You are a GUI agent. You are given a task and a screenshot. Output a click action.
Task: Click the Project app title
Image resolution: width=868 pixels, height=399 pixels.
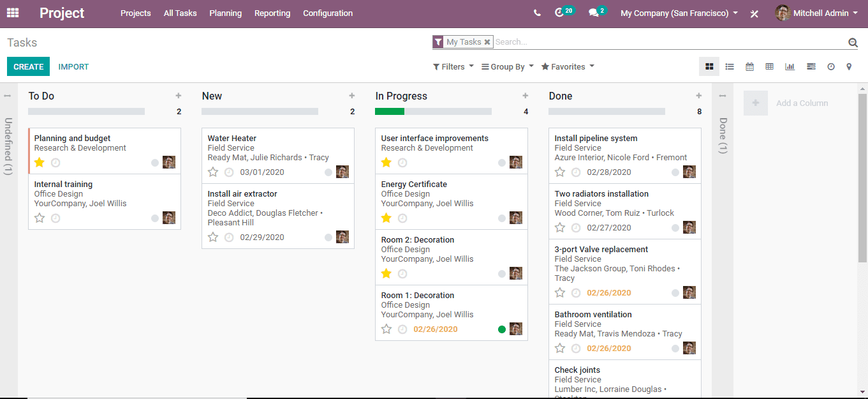(x=62, y=13)
